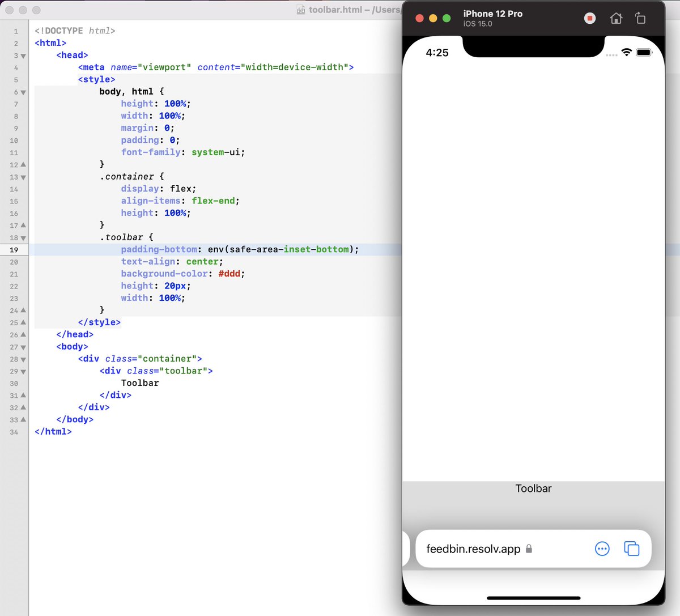The width and height of the screenshot is (680, 616).
Task: Tap the home indicator bar at the bottom of the iPhone
Action: coord(533,598)
